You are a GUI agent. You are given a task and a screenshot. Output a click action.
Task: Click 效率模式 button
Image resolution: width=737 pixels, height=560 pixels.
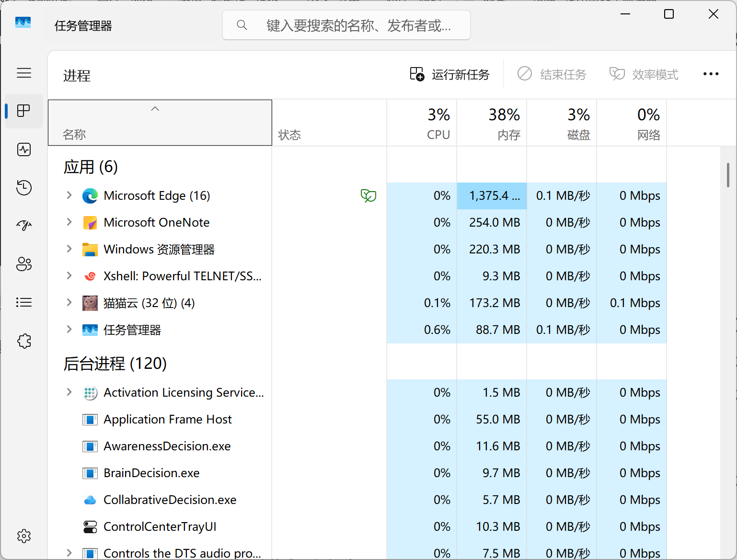click(644, 74)
